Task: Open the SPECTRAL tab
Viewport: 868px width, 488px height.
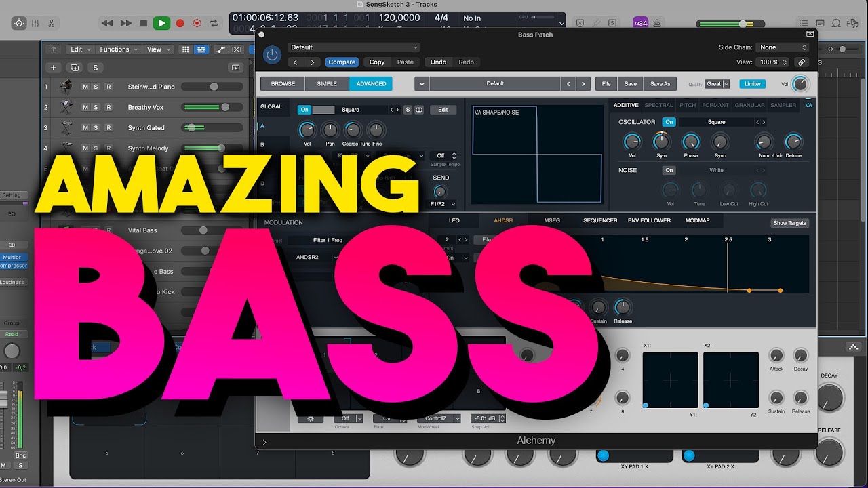Action: point(658,105)
